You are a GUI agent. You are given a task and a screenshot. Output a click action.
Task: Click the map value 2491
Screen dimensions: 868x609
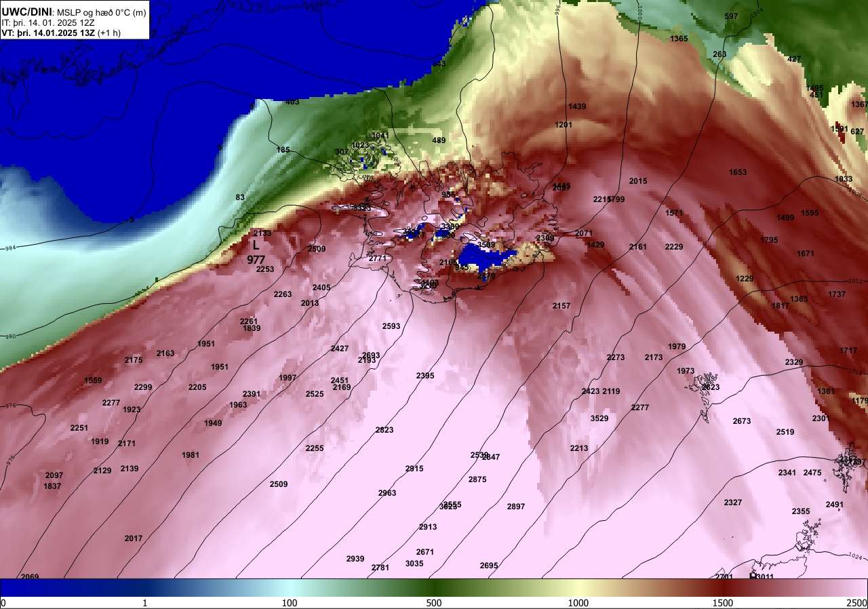click(x=835, y=505)
